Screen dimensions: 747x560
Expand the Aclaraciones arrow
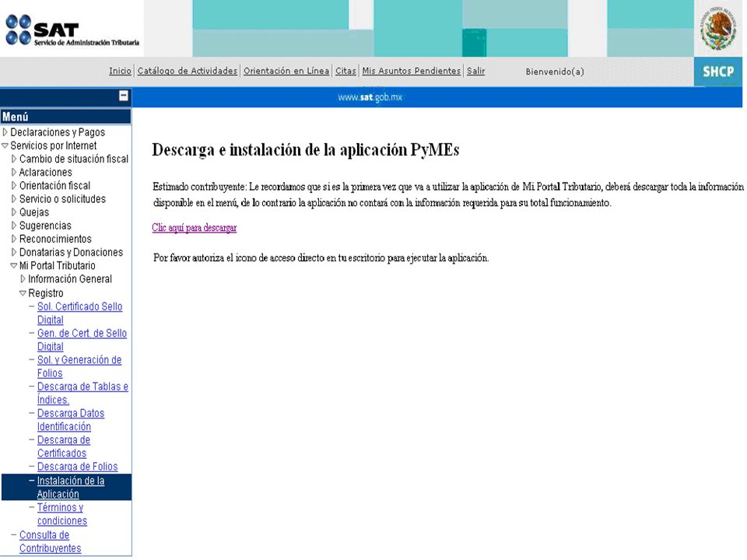[x=14, y=172]
